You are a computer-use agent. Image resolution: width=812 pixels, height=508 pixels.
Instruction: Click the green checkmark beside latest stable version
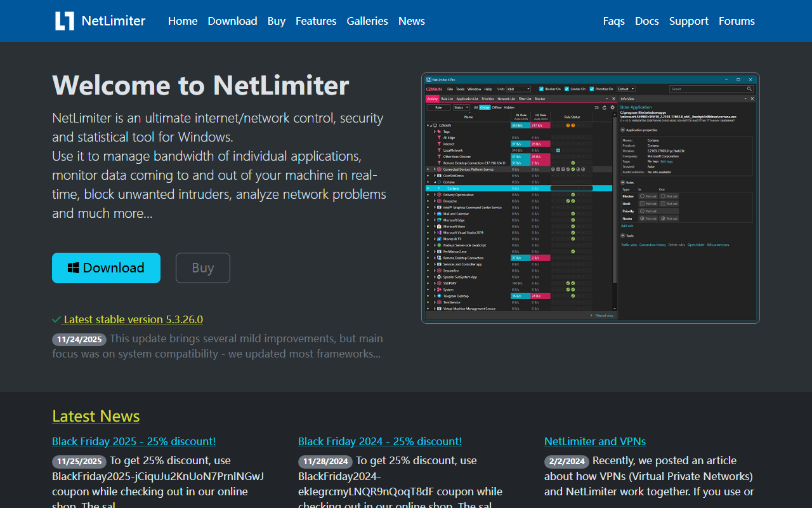(x=56, y=319)
